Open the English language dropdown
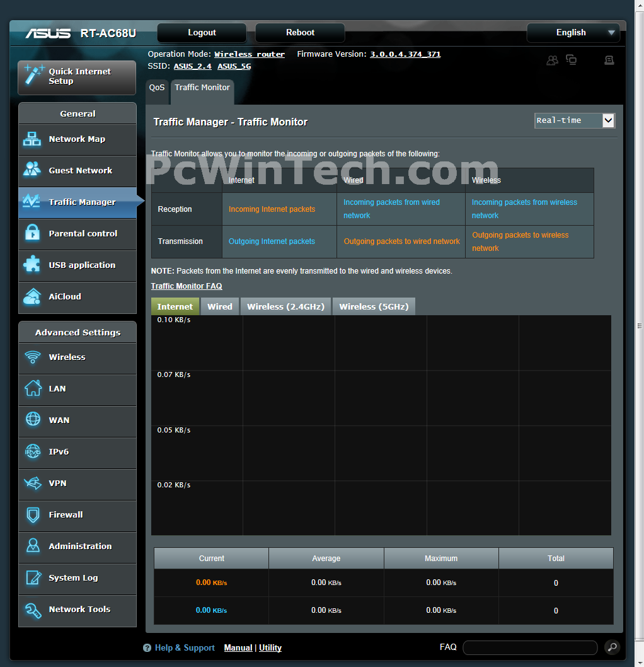Image resolution: width=644 pixels, height=667 pixels. [573, 33]
